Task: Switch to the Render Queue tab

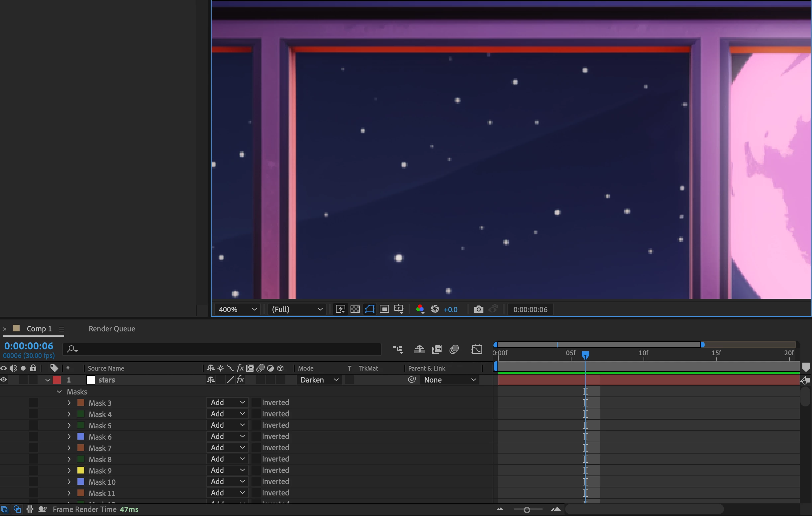Action: point(112,329)
